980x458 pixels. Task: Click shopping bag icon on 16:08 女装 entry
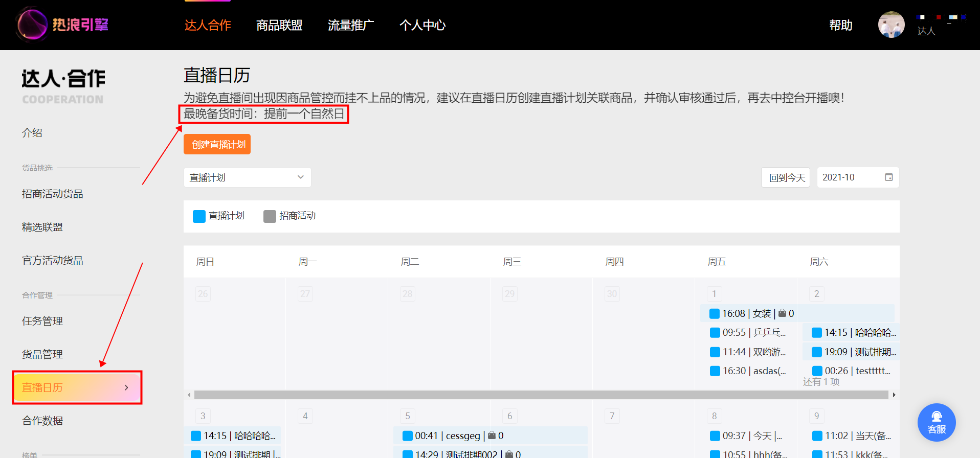(782, 313)
